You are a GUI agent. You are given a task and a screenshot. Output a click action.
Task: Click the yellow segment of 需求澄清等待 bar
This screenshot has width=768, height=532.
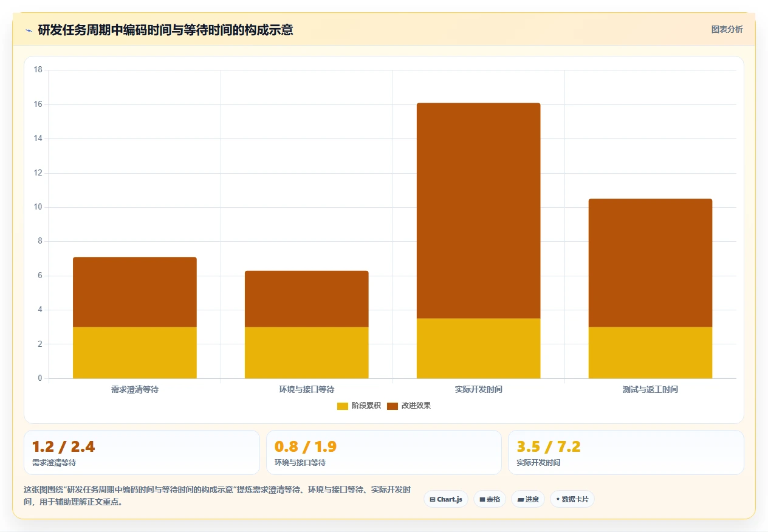(x=135, y=353)
